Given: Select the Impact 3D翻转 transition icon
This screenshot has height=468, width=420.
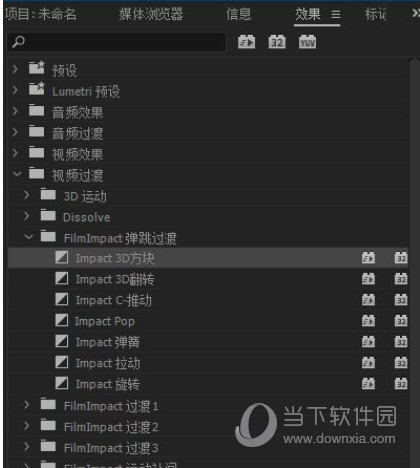Looking at the screenshot, I should click(62, 278).
